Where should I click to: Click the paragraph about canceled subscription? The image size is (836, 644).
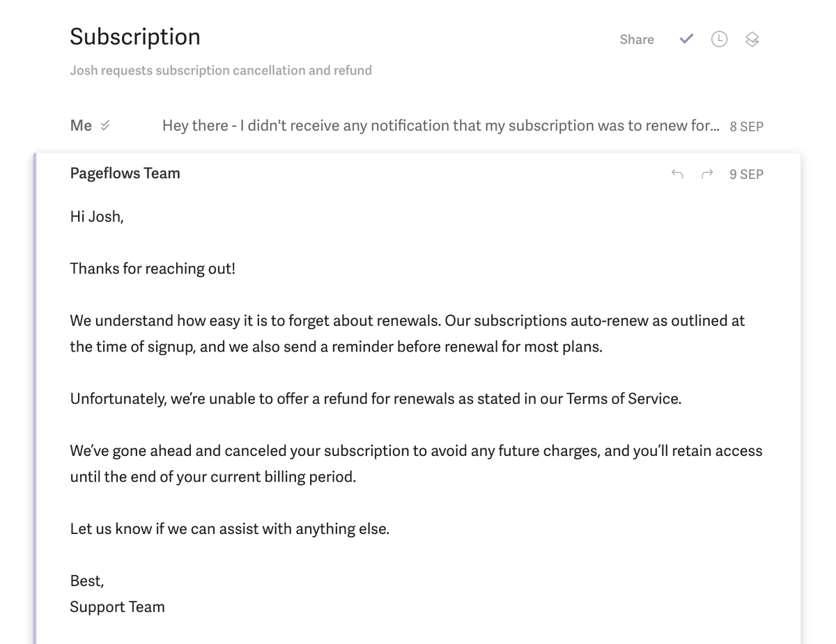point(417,464)
